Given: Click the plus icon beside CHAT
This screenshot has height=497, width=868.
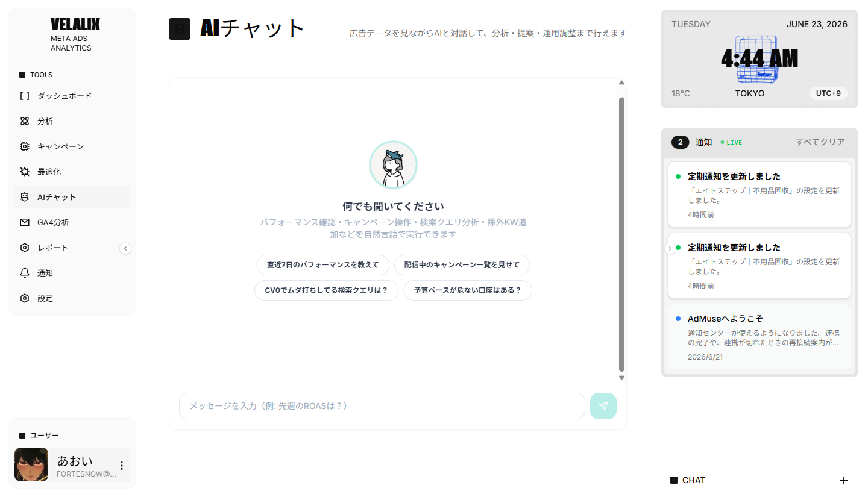Looking at the screenshot, I should point(844,480).
